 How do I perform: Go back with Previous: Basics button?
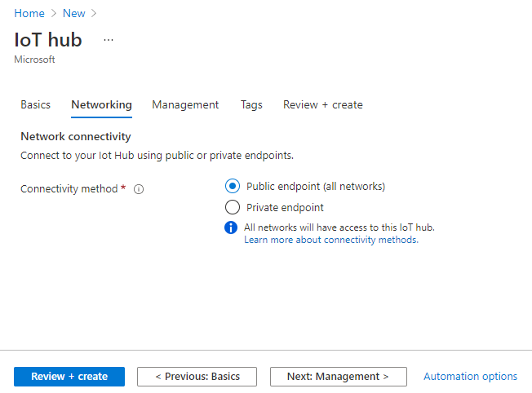pyautogui.click(x=197, y=377)
